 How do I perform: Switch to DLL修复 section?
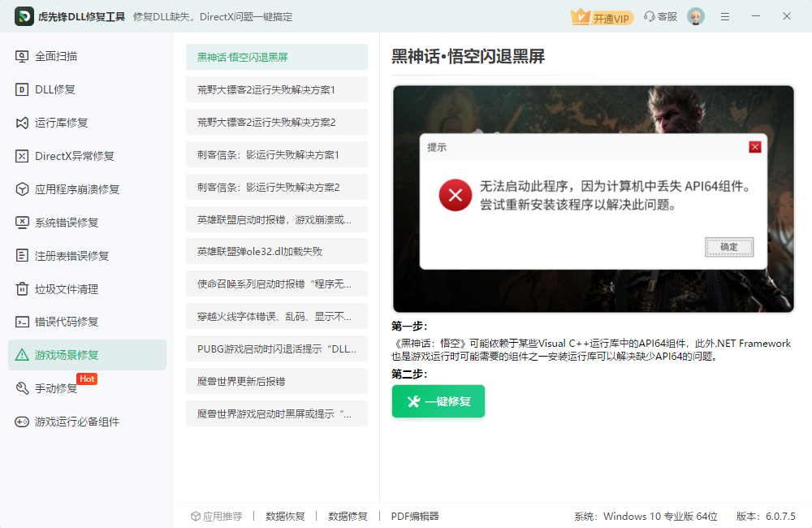click(x=87, y=89)
